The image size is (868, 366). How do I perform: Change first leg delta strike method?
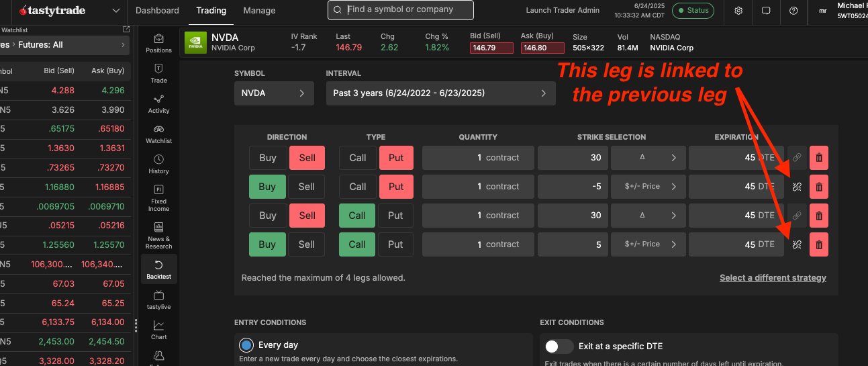coord(648,158)
